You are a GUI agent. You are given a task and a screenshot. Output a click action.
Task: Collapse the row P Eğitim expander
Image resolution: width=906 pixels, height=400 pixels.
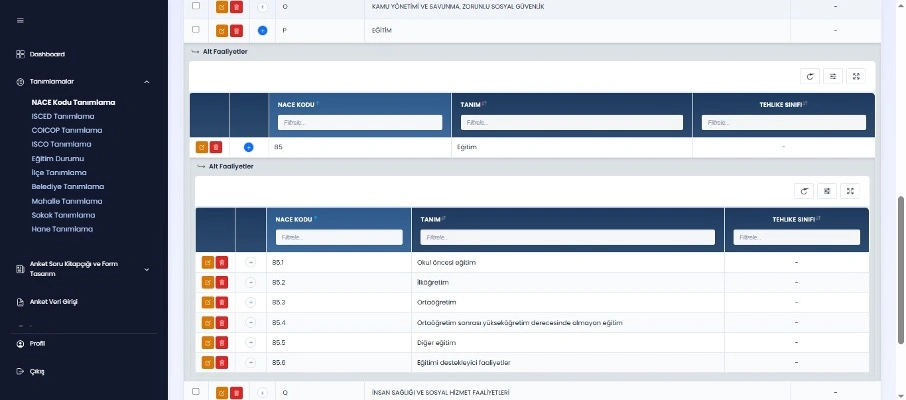point(262,30)
